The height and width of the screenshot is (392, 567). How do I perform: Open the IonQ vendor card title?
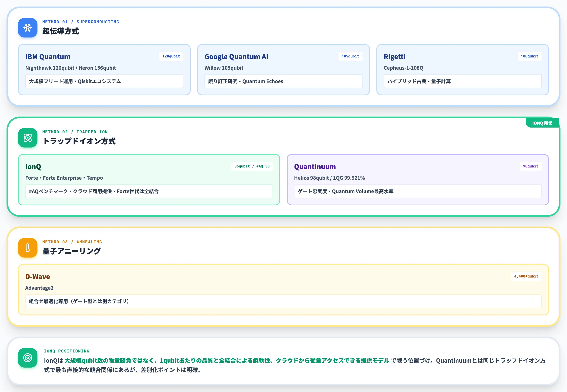pos(33,166)
